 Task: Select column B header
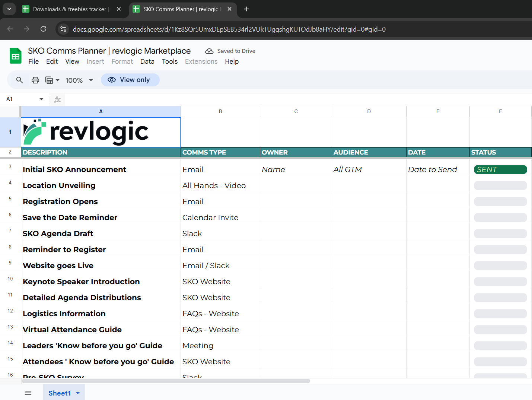pos(220,111)
